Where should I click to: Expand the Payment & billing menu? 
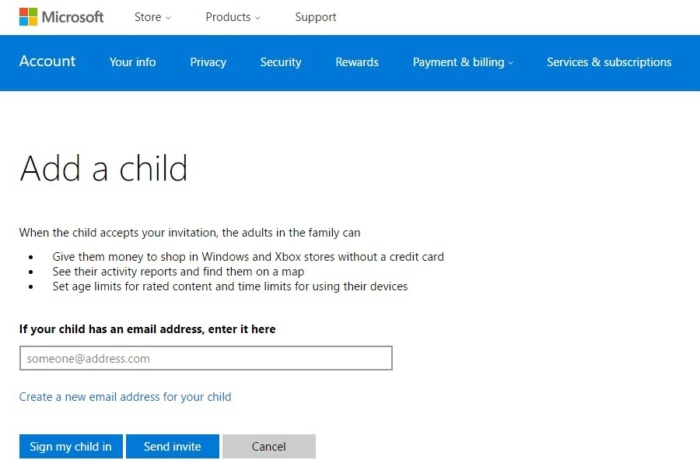pyautogui.click(x=462, y=62)
